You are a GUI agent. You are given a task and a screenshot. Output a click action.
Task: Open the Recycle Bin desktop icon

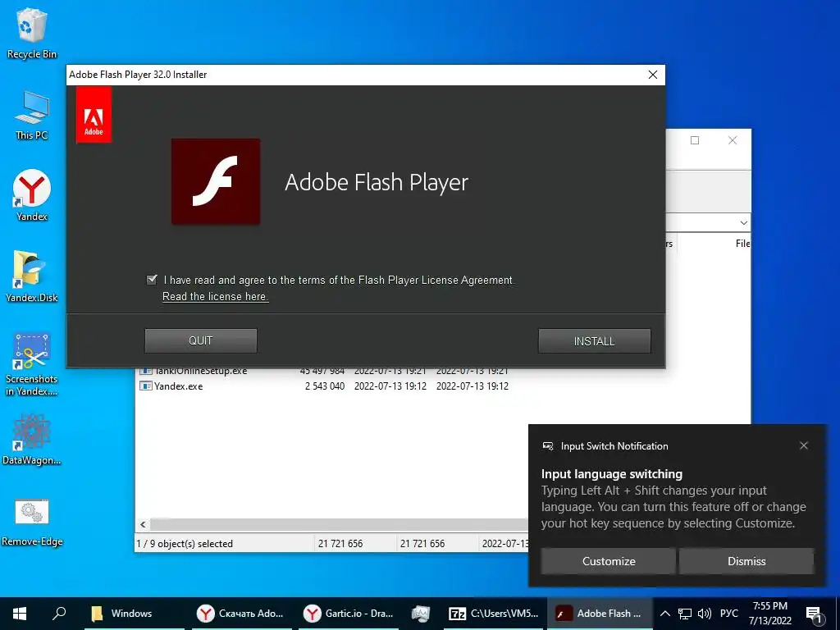(32, 33)
